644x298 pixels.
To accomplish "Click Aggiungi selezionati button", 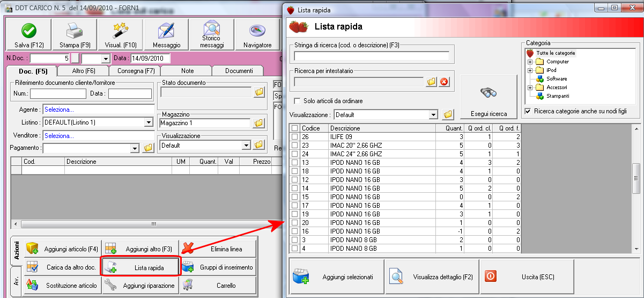I will (337, 277).
